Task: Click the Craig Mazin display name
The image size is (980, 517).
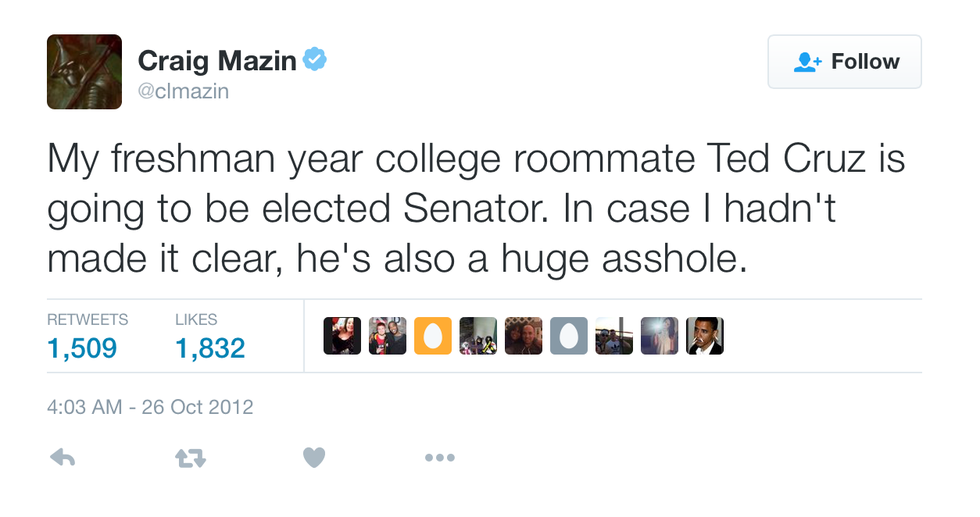Action: pyautogui.click(x=217, y=60)
